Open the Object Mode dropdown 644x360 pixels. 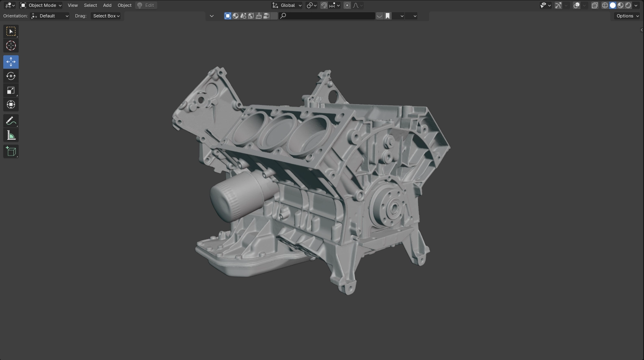(x=41, y=5)
